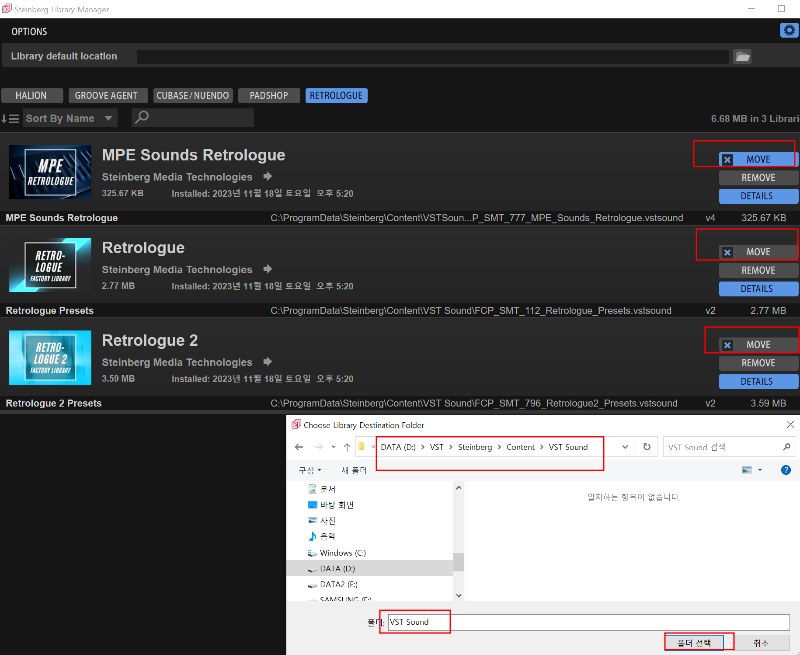
Task: Open the help icon in folder dialog
Action: (786, 470)
